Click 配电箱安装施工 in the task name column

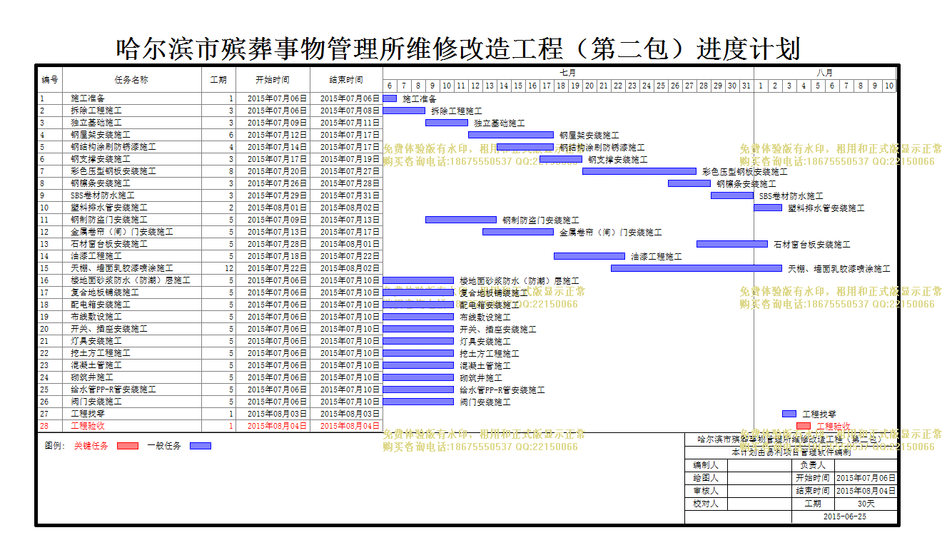click(x=101, y=305)
